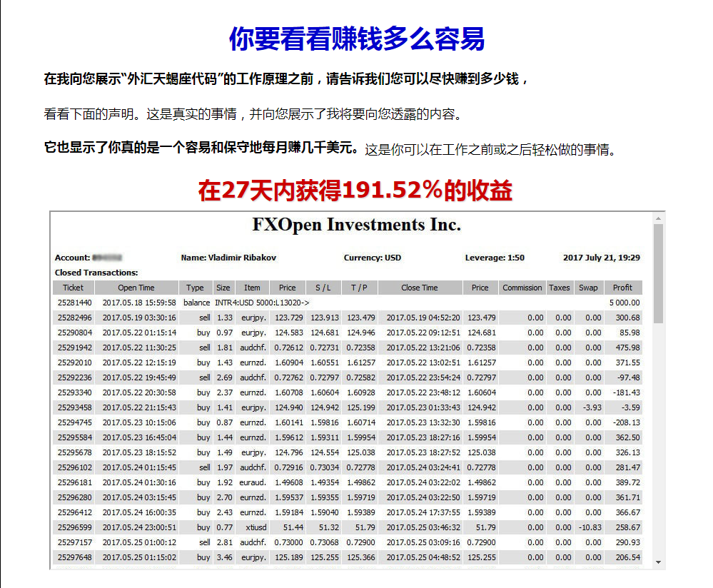This screenshot has width=713, height=588.
Task: Click loss value -97.48
Action: tap(628, 378)
